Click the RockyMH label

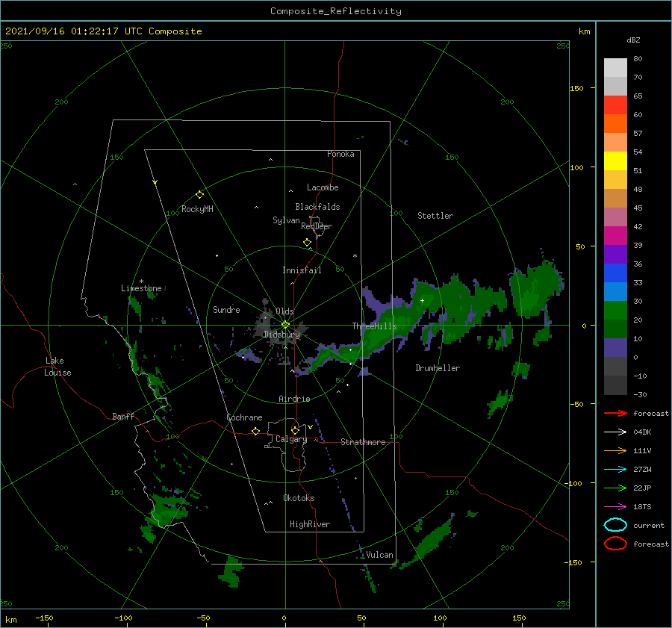197,209
